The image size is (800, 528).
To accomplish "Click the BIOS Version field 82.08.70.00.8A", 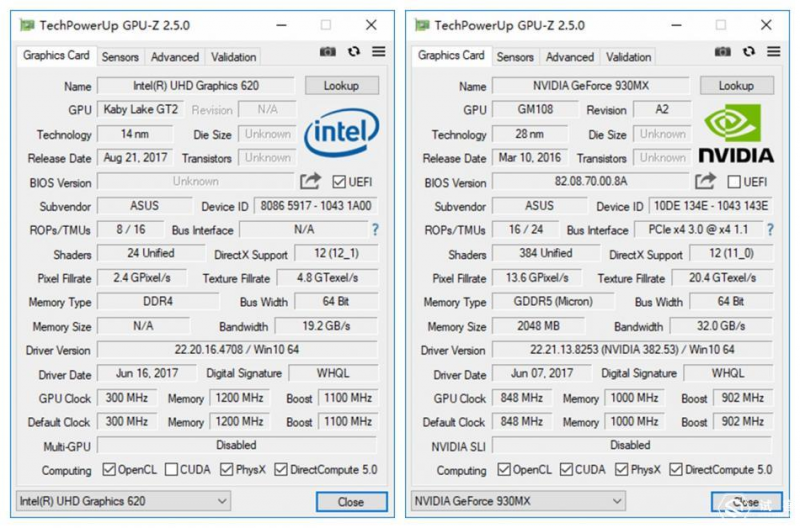I will (x=591, y=182).
